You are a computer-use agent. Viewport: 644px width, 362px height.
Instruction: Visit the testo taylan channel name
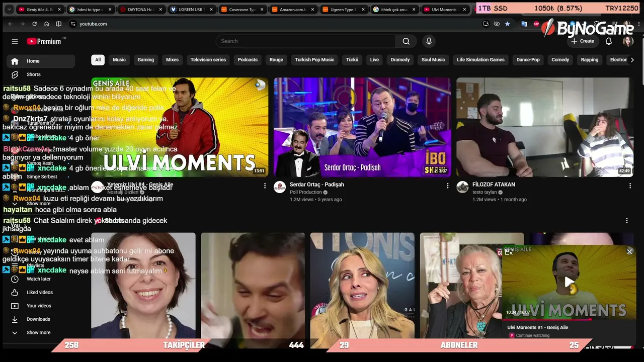[485, 192]
